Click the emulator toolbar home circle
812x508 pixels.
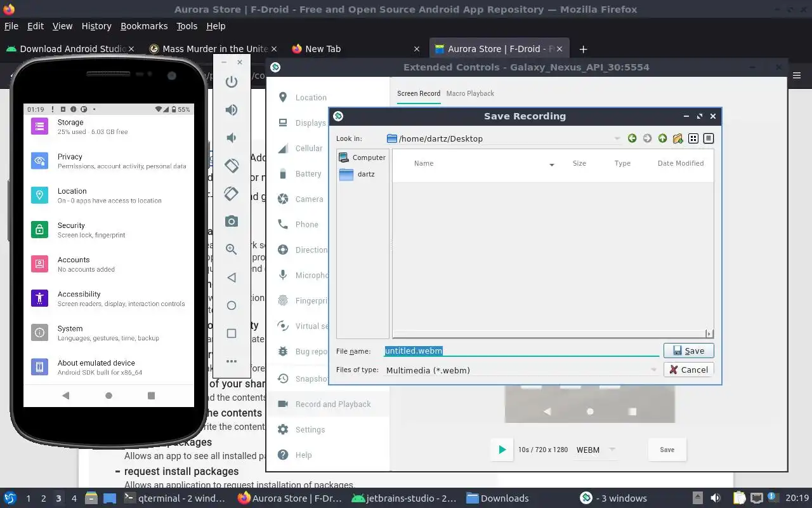[x=232, y=305]
